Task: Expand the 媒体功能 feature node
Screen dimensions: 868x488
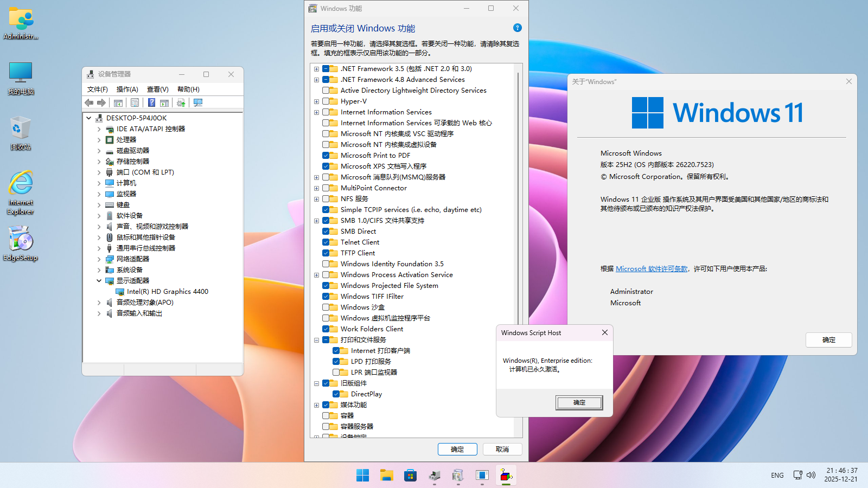Action: pos(316,405)
